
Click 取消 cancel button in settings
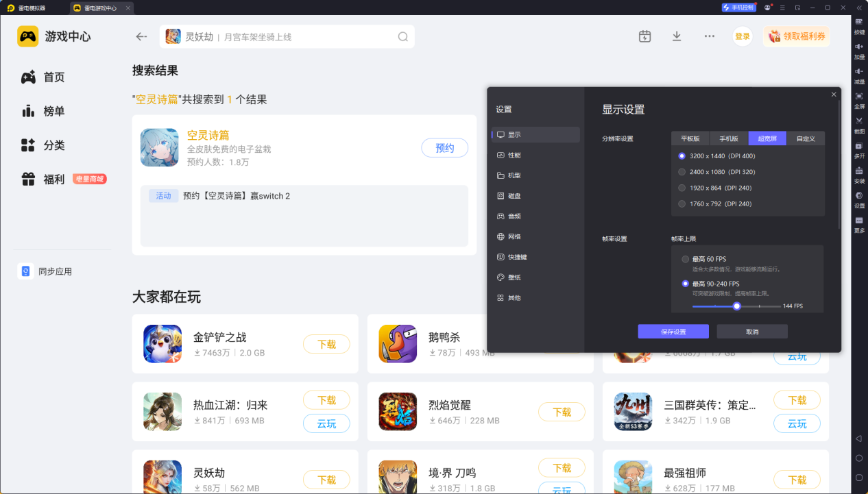[752, 332]
